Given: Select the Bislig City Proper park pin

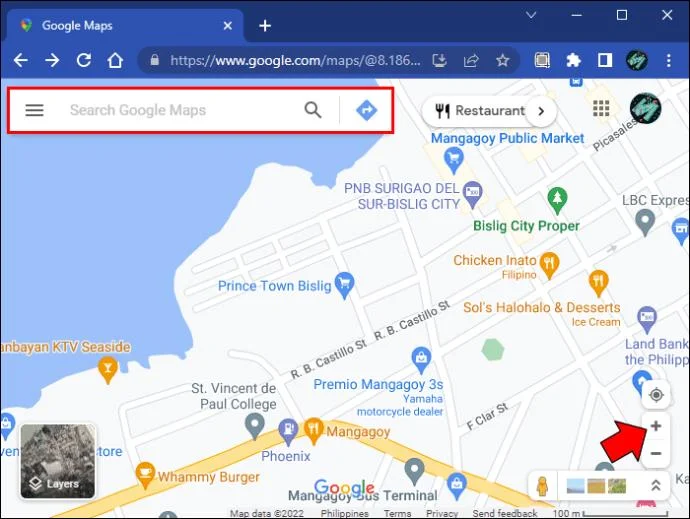Looking at the screenshot, I should 557,200.
